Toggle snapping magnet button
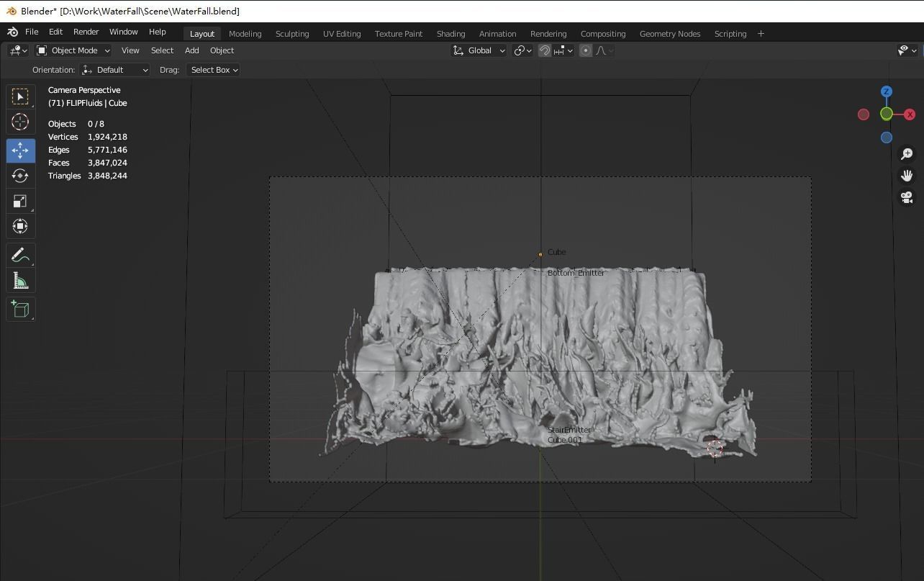The height and width of the screenshot is (581, 924). click(x=545, y=50)
